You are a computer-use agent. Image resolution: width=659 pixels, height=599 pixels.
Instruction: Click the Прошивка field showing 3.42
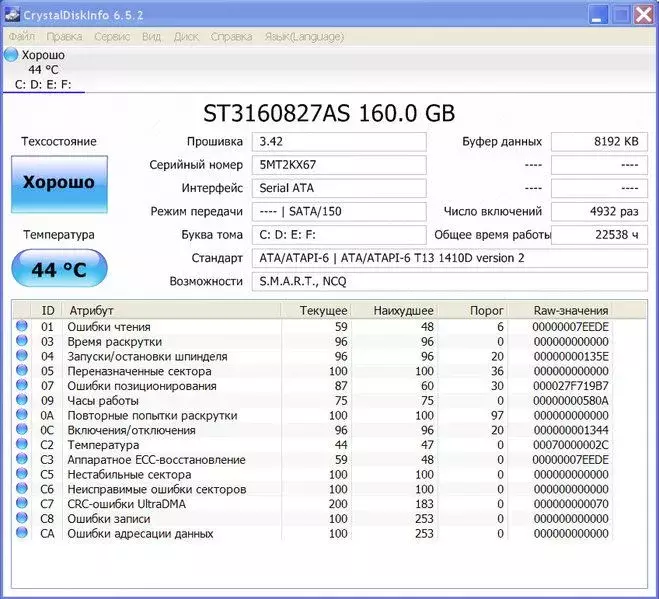tap(339, 142)
